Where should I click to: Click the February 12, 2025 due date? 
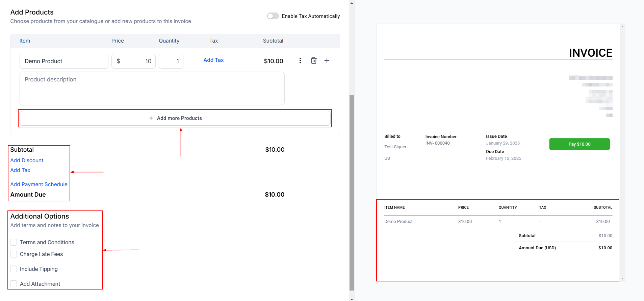click(x=504, y=158)
